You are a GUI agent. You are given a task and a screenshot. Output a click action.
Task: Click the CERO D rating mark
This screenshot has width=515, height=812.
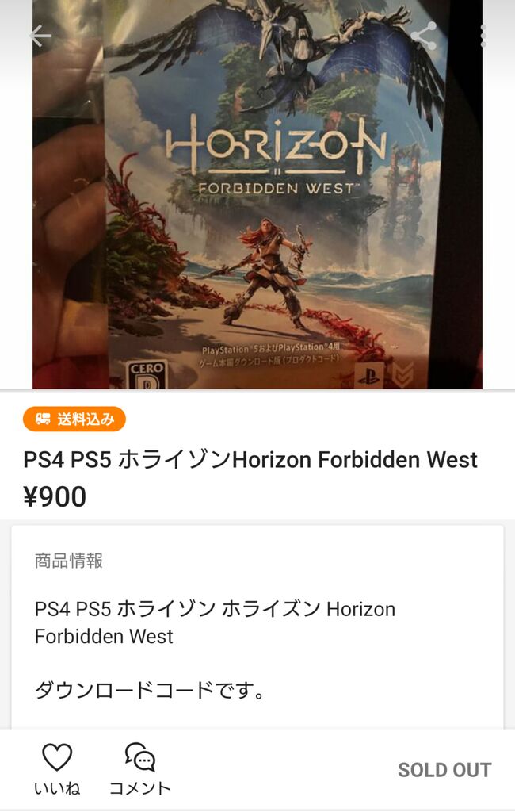[147, 375]
